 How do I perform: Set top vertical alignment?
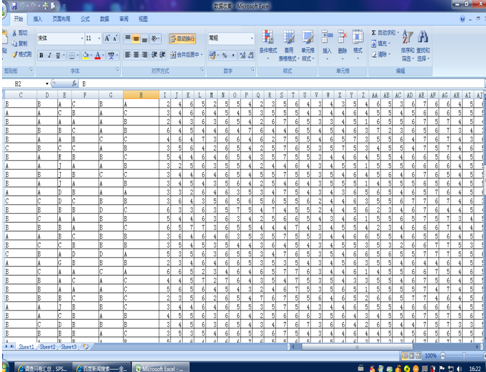128,38
